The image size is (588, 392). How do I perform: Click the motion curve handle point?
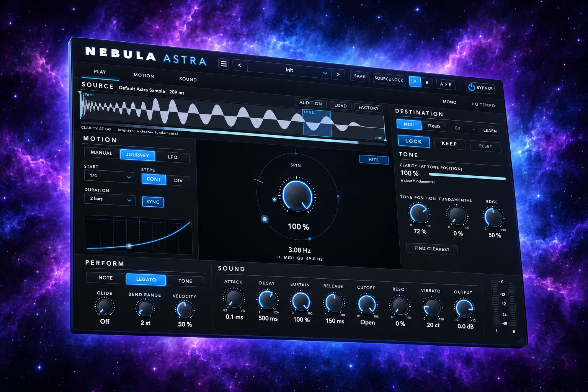point(129,246)
